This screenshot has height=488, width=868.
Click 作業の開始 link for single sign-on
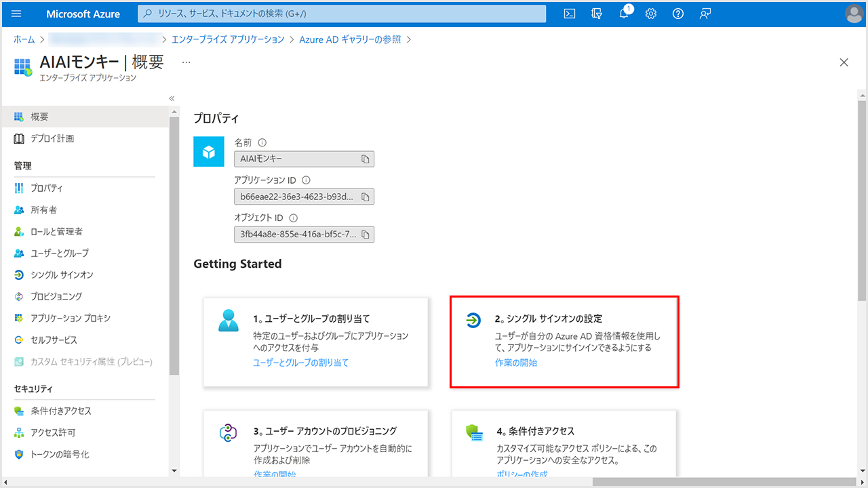516,363
